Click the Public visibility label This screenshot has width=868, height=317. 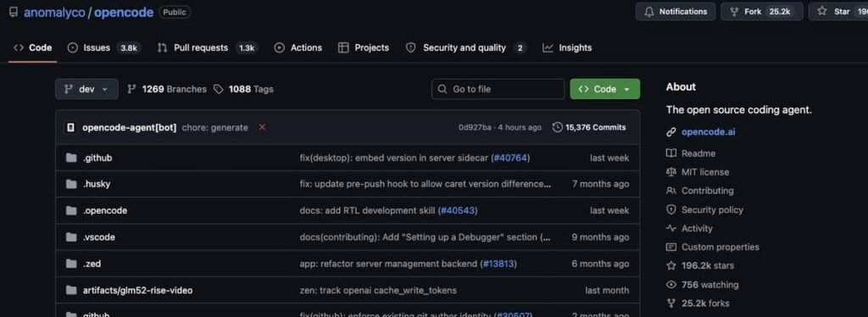click(175, 12)
